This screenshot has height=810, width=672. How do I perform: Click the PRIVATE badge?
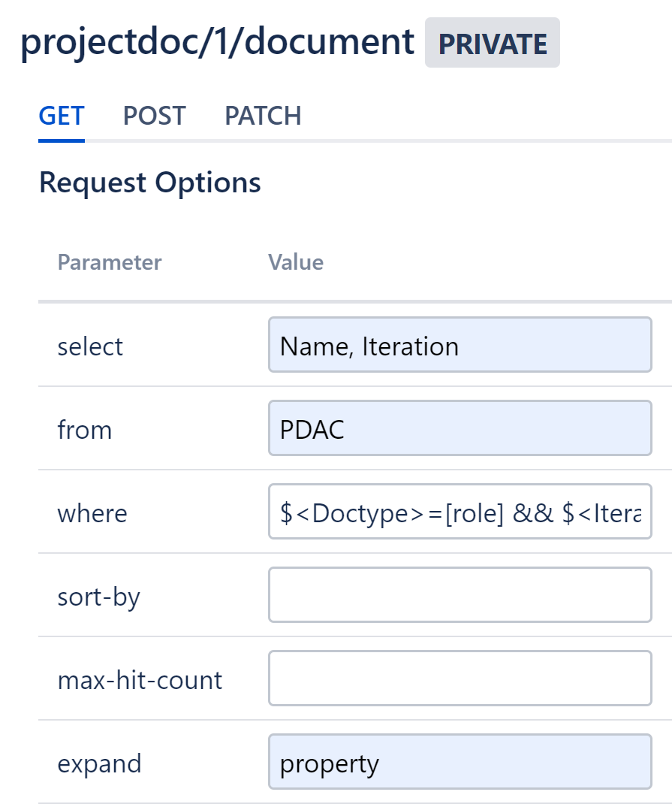click(492, 44)
